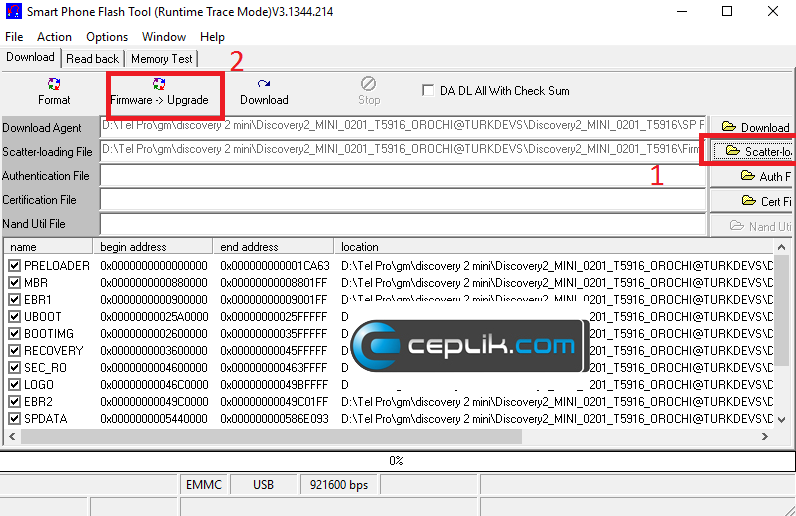Click the Certification File input field
This screenshot has width=796, height=516.
(x=403, y=200)
